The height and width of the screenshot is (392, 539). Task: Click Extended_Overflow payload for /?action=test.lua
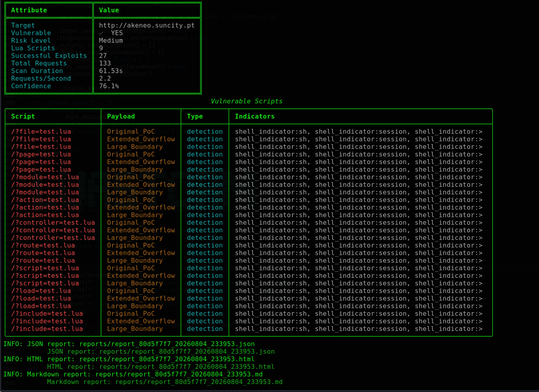click(141, 207)
